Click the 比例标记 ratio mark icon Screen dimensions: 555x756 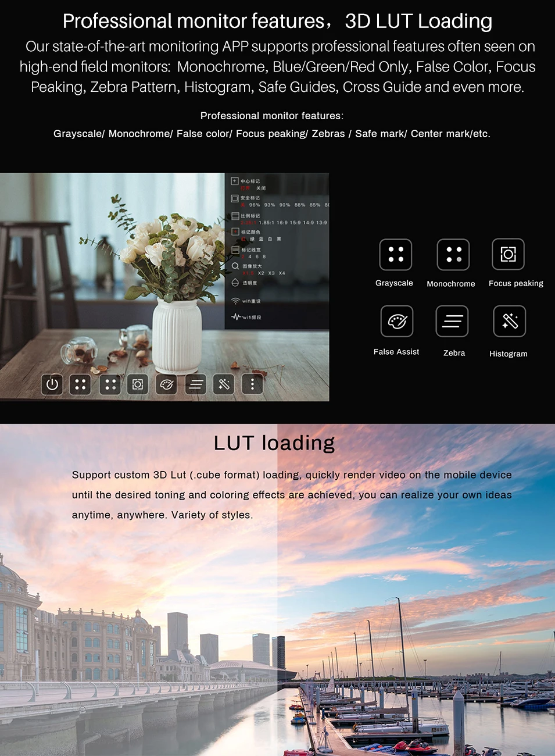click(x=235, y=216)
